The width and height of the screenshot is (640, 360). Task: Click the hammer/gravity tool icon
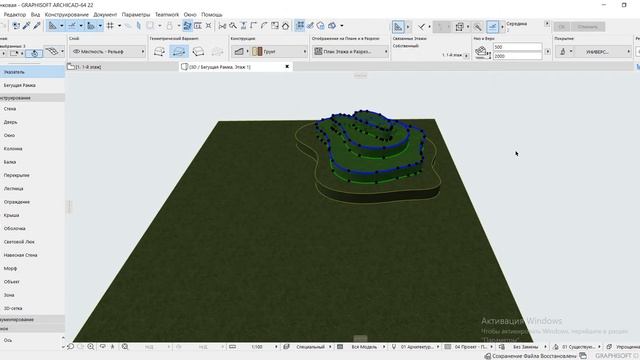click(x=477, y=27)
